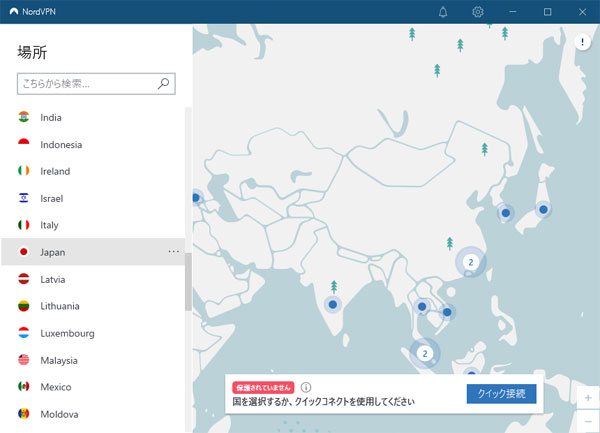Select the Vietnam server pin on map
The height and width of the screenshot is (433, 600).
447,312
